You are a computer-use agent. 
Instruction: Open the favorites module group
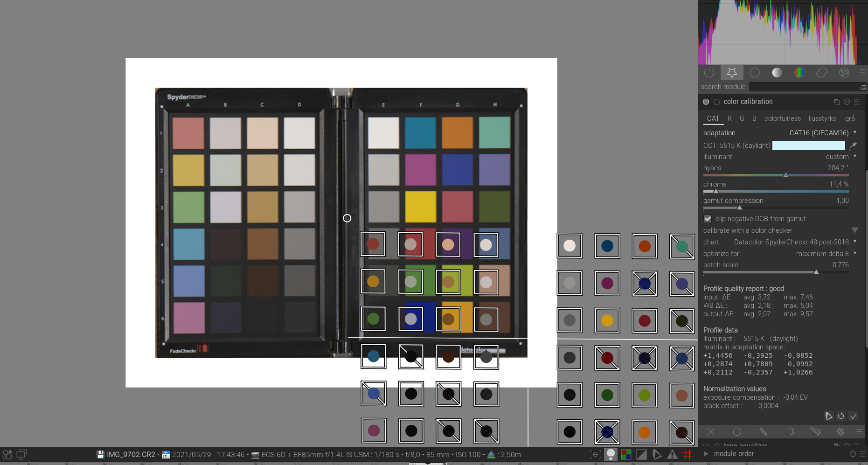coord(732,73)
